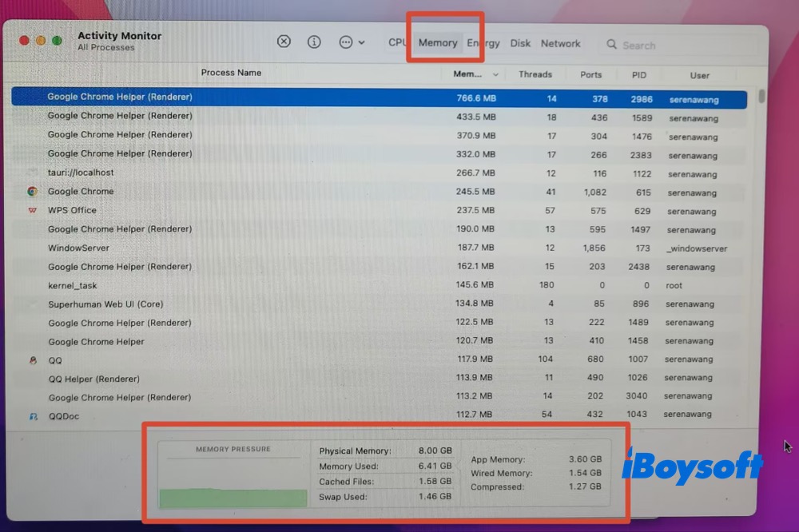Image resolution: width=799 pixels, height=532 pixels.
Task: Click the 180 threads value for kernel_task
Action: 547,285
